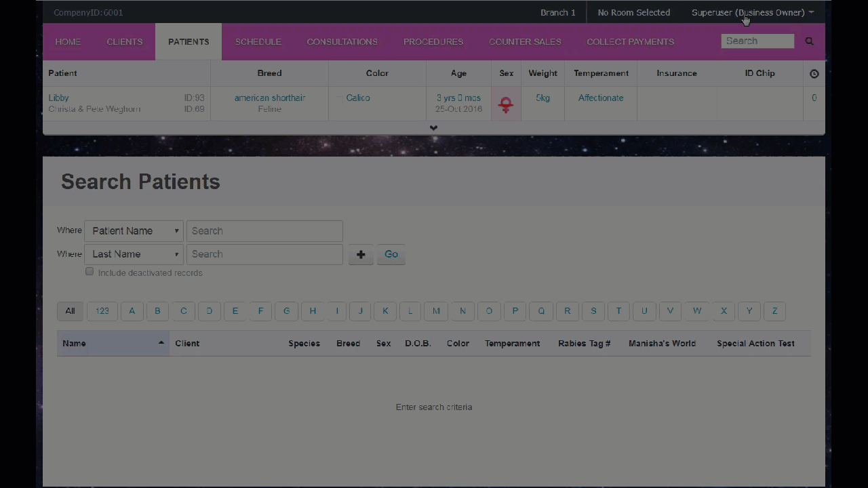Click Branch 1 in top bar
Image resolution: width=868 pixels, height=488 pixels.
(x=558, y=12)
